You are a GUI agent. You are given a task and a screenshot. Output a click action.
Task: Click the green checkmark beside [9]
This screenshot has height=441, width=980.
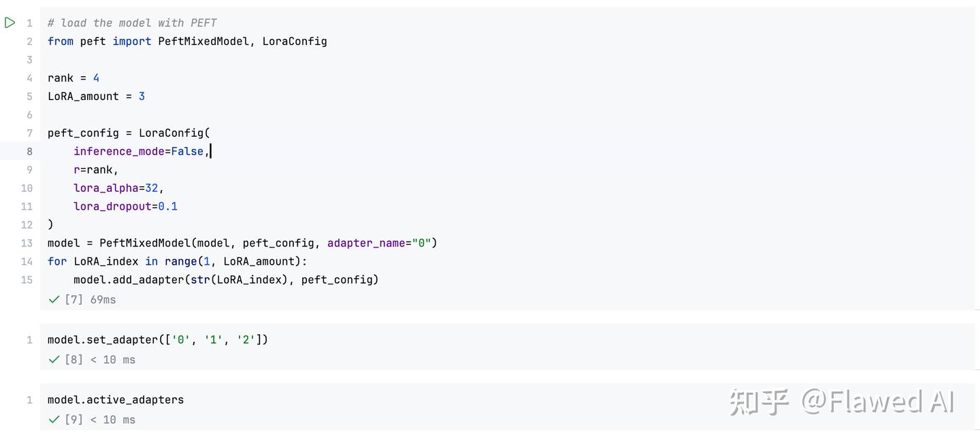54,419
